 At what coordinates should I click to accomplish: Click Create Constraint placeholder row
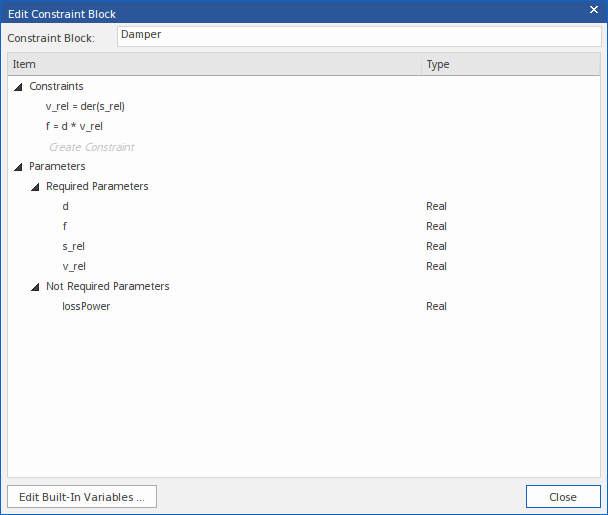[x=91, y=147]
